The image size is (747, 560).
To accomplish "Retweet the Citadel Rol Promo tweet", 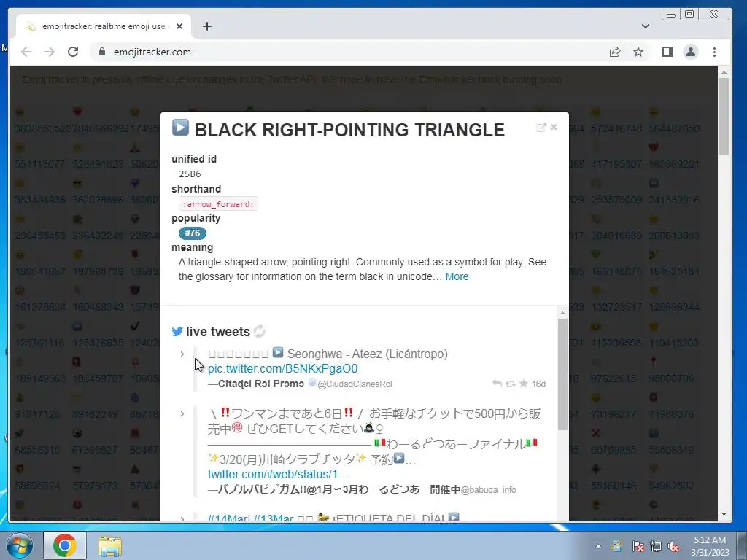I will [x=510, y=384].
